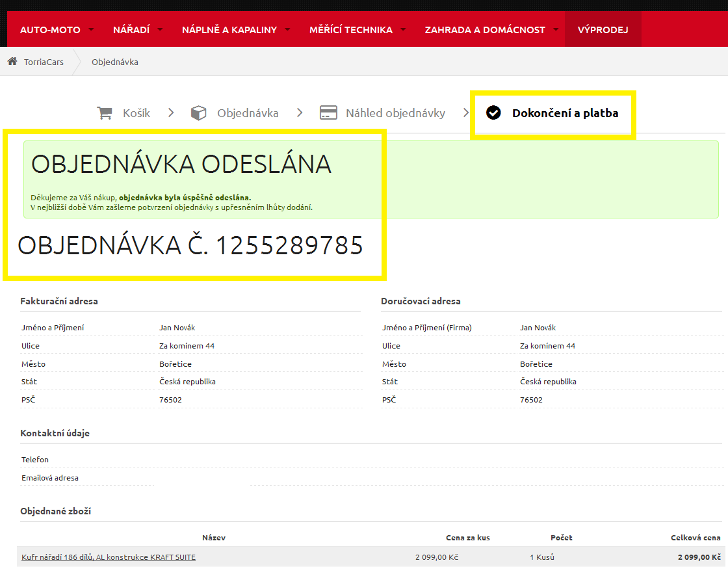Click the Objednané zboží heading
728x567 pixels.
coord(55,511)
